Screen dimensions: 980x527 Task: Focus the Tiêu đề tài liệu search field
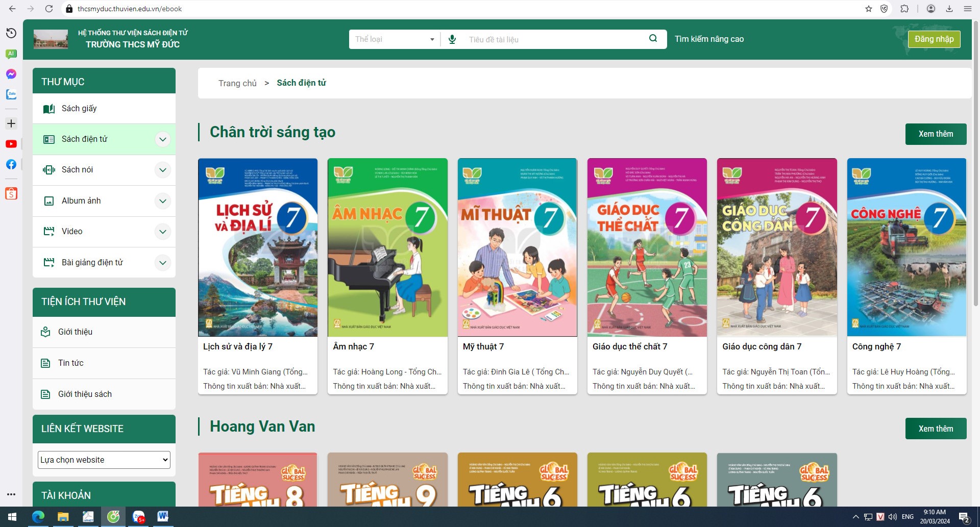coord(554,39)
